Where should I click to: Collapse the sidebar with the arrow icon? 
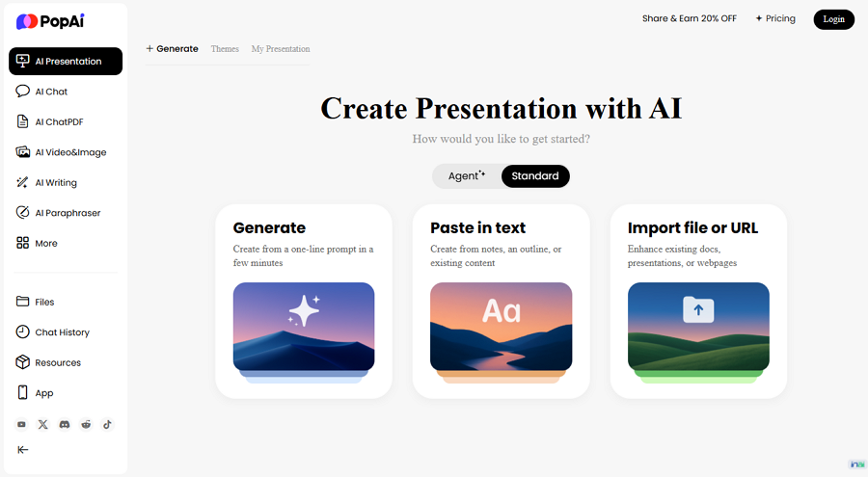[23, 450]
